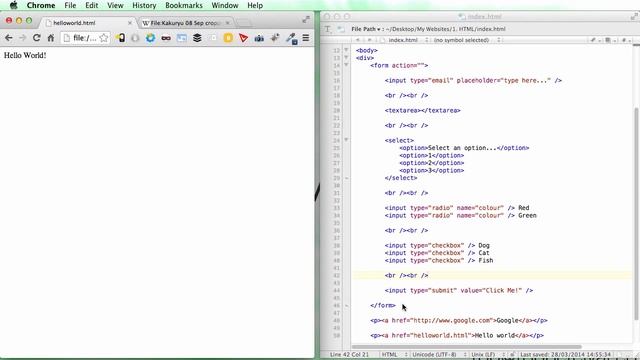The height and width of the screenshot is (360, 640).
Task: Reload the helloworld.html page
Action: [36, 38]
